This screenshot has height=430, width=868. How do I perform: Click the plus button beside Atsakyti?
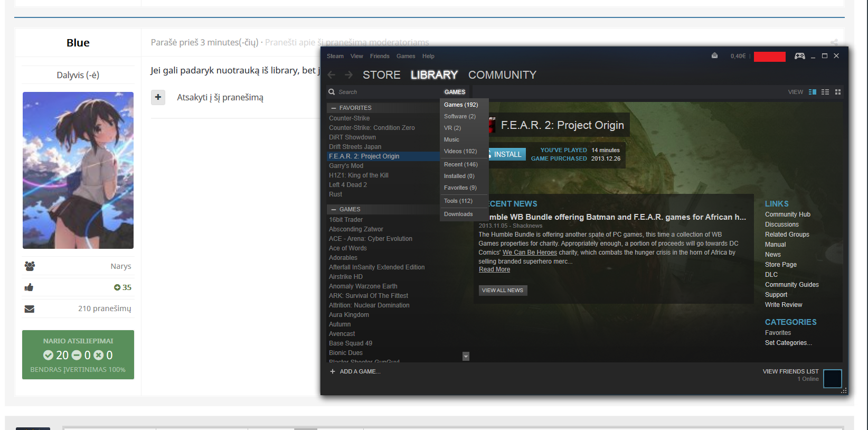[158, 97]
